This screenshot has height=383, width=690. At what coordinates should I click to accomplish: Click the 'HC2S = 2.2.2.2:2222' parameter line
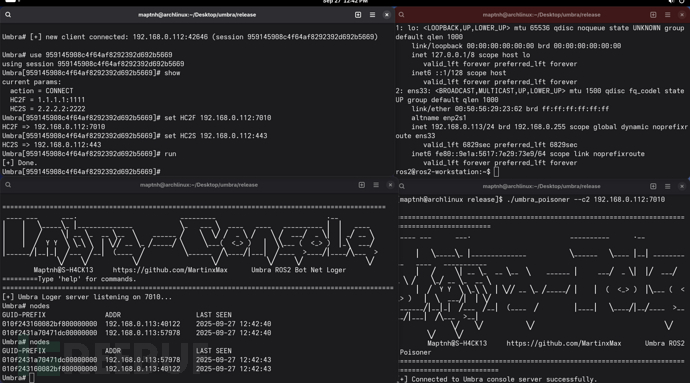47,109
